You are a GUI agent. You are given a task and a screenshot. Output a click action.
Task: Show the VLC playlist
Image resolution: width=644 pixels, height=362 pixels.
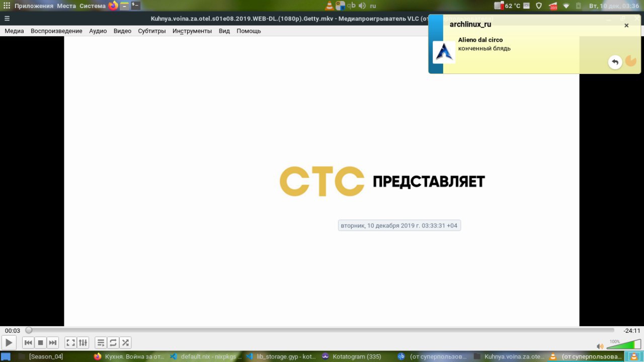point(101,343)
